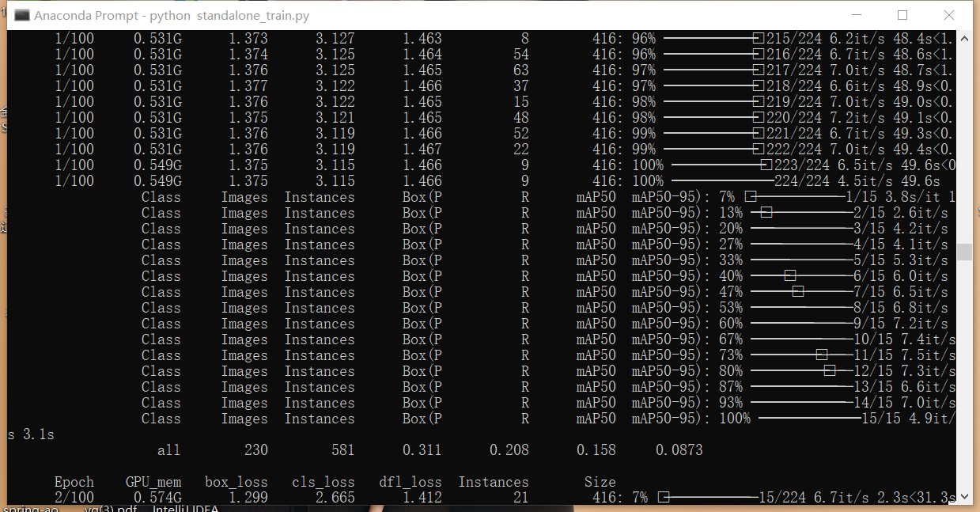Image resolution: width=980 pixels, height=512 pixels.
Task: Click the '10/15 7.4it/s' validation progress text
Action: (905, 339)
